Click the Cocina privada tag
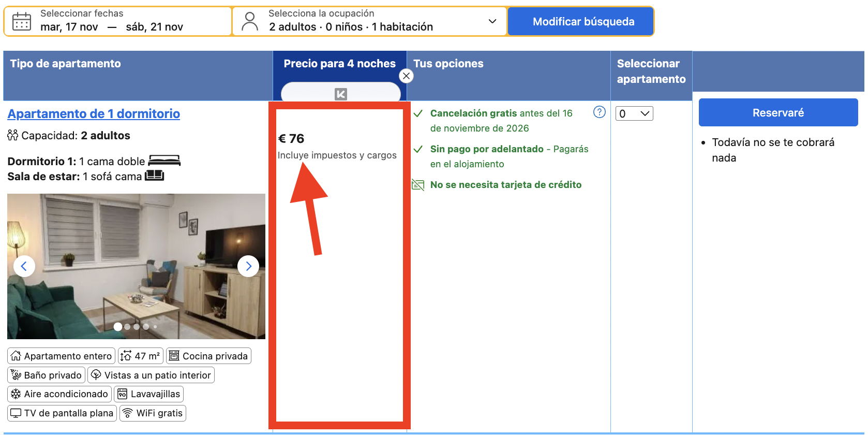 [x=208, y=356]
